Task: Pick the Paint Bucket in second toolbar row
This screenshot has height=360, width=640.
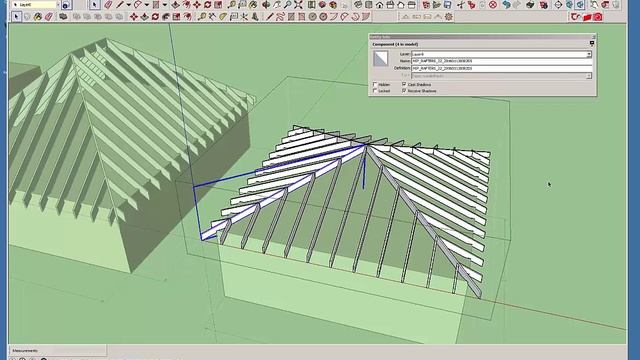Action: click(38, 17)
